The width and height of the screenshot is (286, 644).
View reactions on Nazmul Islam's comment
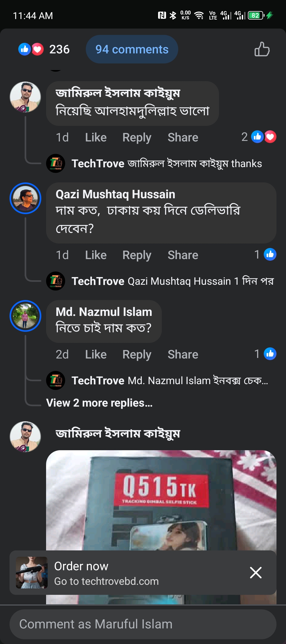point(265,354)
